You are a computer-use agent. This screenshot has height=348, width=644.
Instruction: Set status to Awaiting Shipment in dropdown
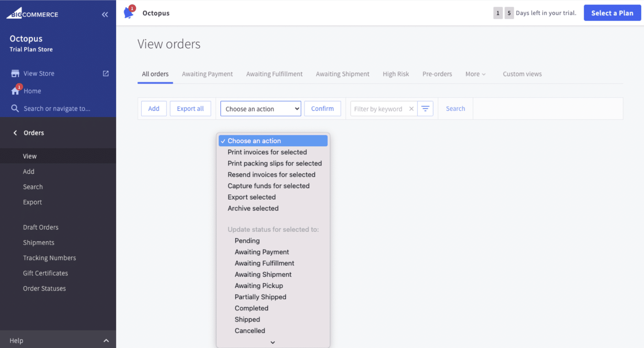[273, 275]
